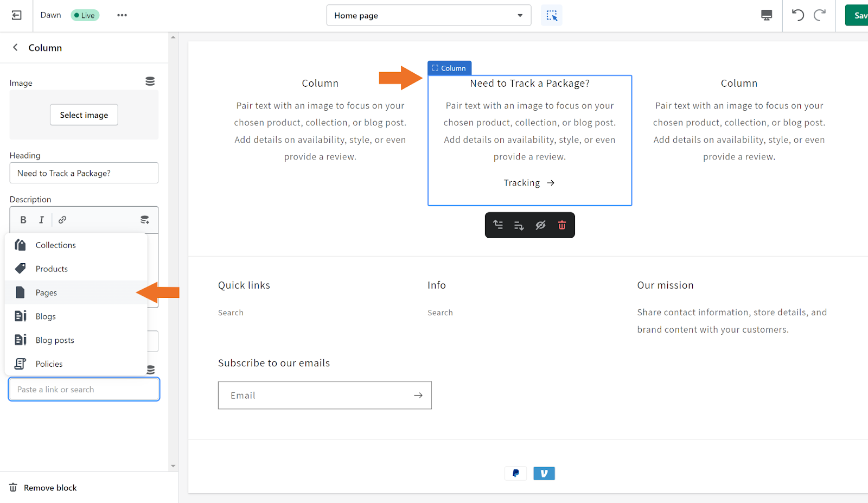The width and height of the screenshot is (868, 503).
Task: Click dynamic source icon above link field
Action: pos(151,370)
